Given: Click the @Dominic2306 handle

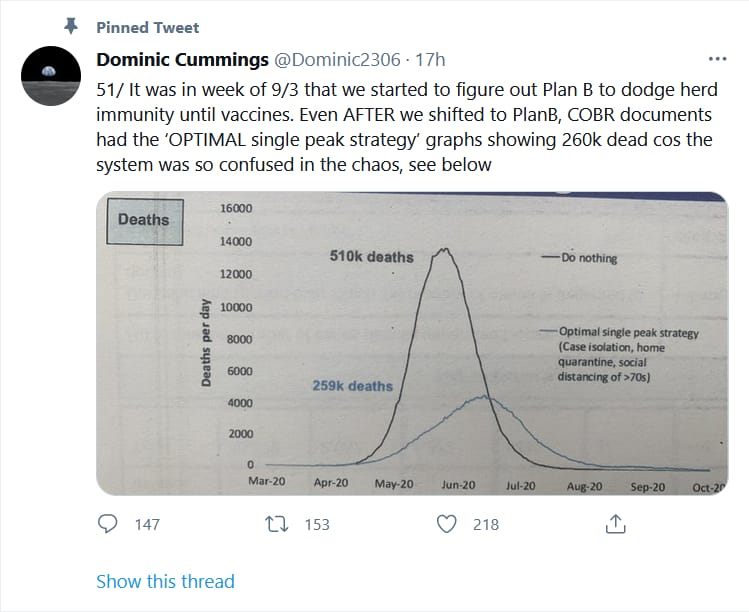Looking at the screenshot, I should (337, 60).
